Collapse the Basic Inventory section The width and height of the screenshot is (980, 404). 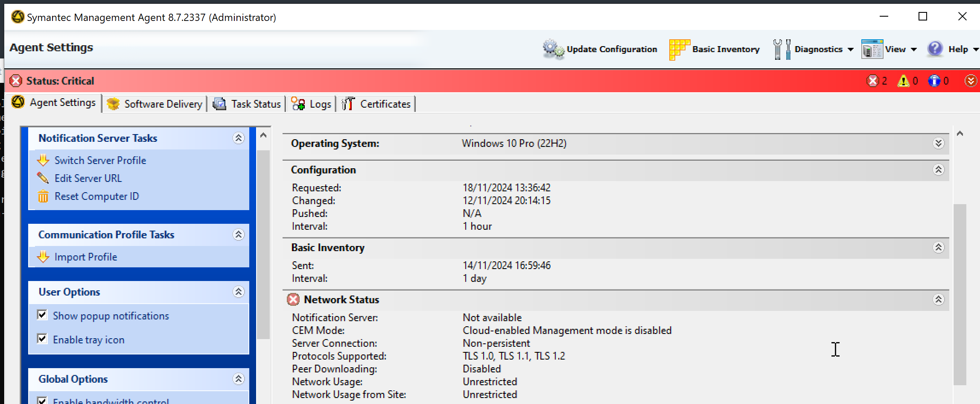tap(938, 248)
